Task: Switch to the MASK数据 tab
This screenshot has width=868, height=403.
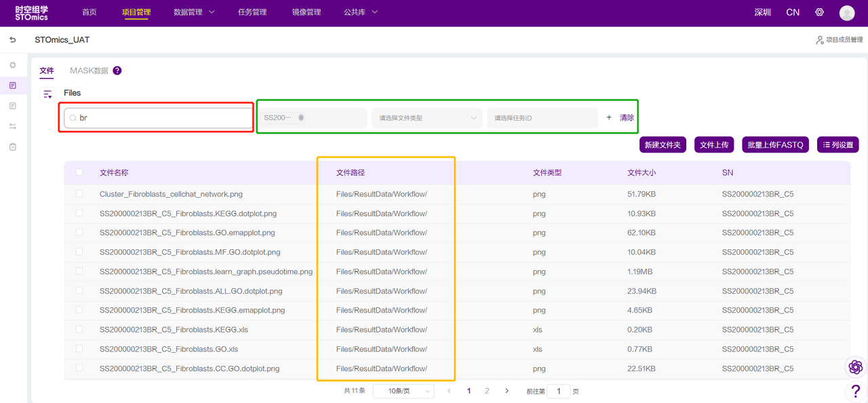Action: [89, 70]
